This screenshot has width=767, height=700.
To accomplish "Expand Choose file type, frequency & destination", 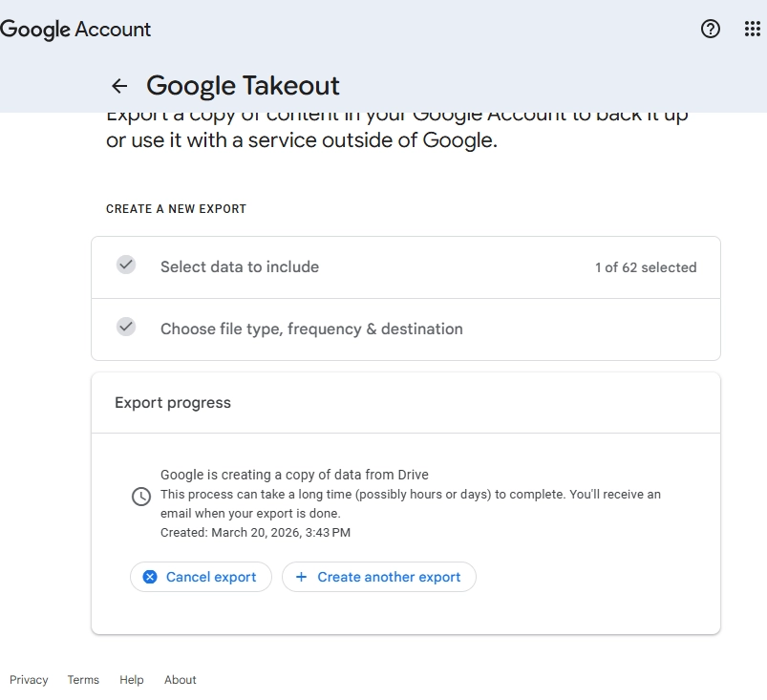I will (x=311, y=329).
